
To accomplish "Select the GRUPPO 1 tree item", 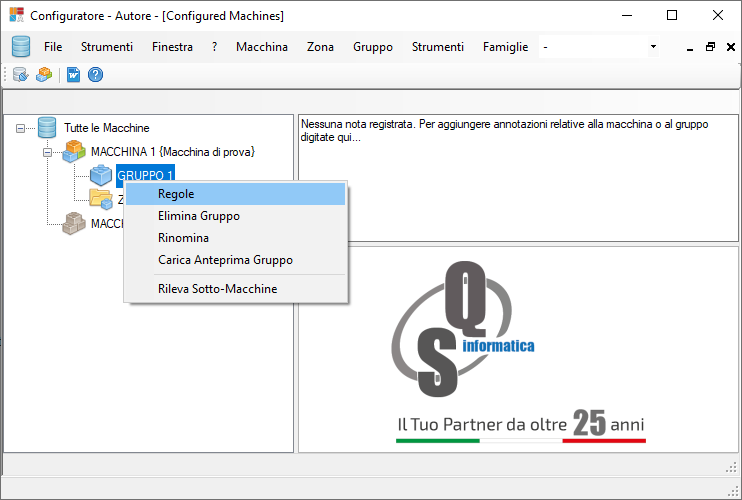I will [145, 175].
